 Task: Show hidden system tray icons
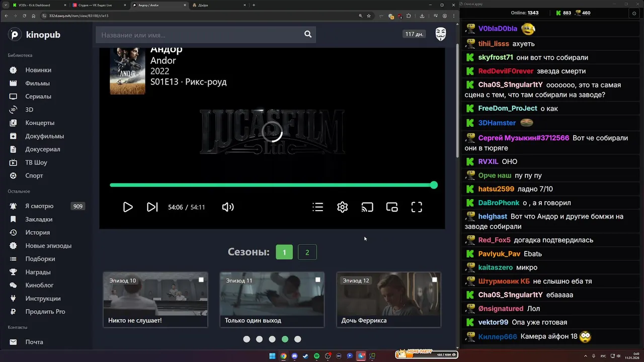pos(586,356)
